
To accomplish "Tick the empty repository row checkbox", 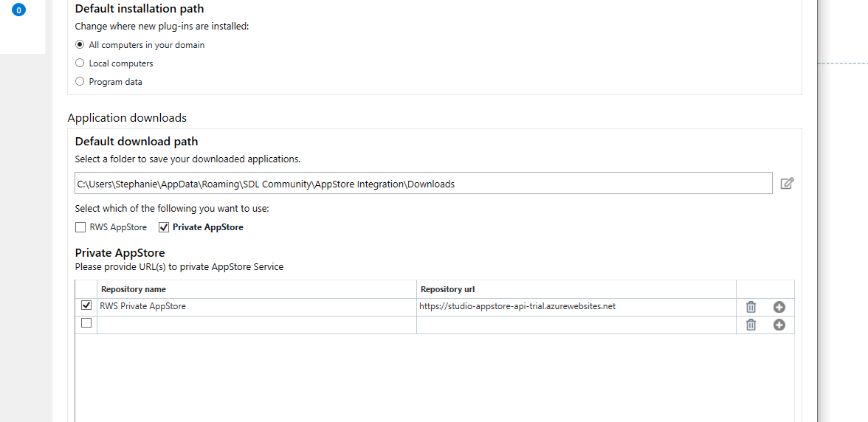I will click(86, 323).
